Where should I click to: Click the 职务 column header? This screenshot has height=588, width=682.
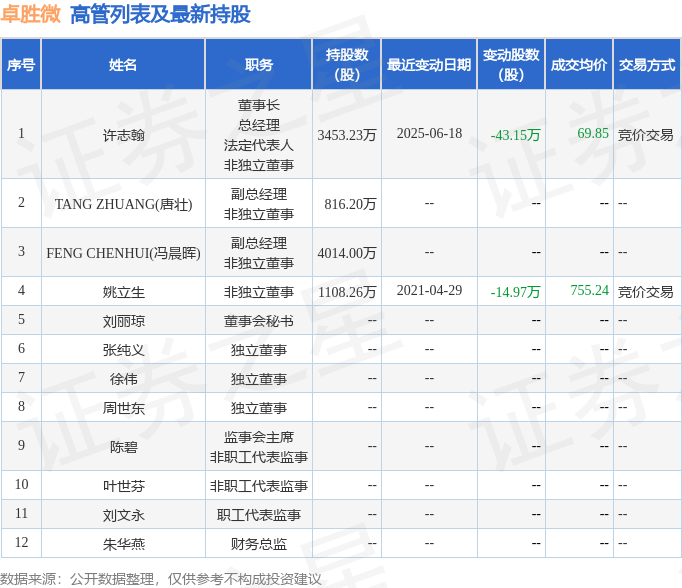[x=258, y=64]
